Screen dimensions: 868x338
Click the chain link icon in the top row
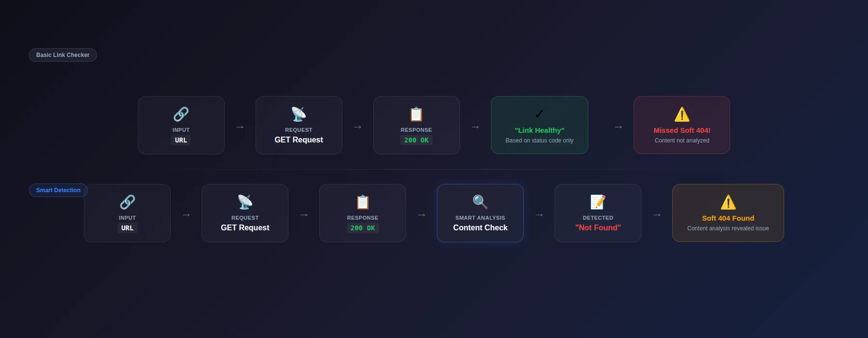[x=181, y=114]
